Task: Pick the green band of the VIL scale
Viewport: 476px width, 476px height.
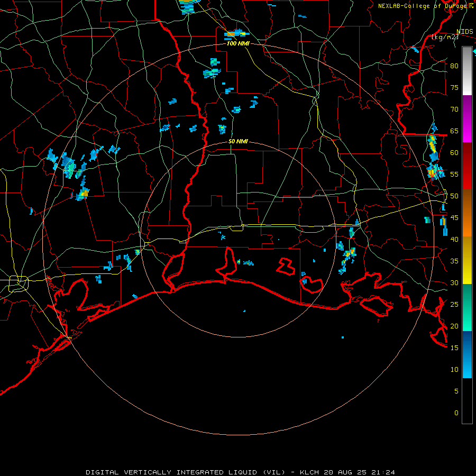Action: coord(467,307)
